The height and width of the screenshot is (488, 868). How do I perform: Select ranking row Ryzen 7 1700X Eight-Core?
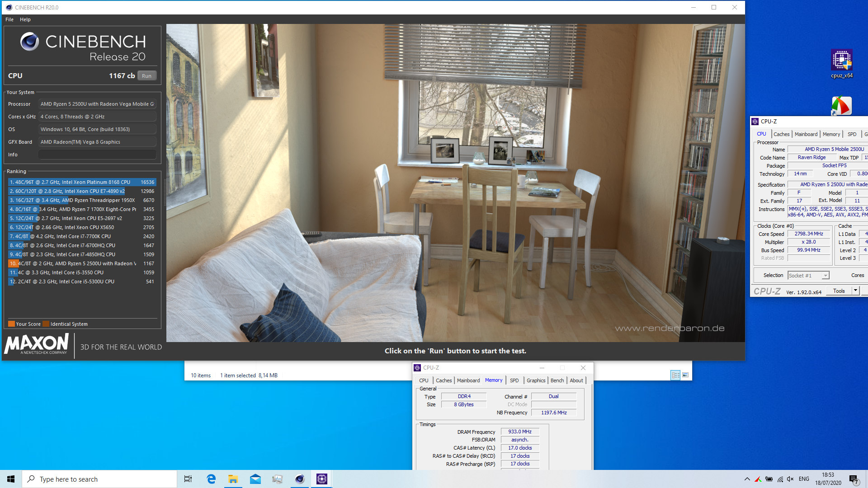pos(82,209)
